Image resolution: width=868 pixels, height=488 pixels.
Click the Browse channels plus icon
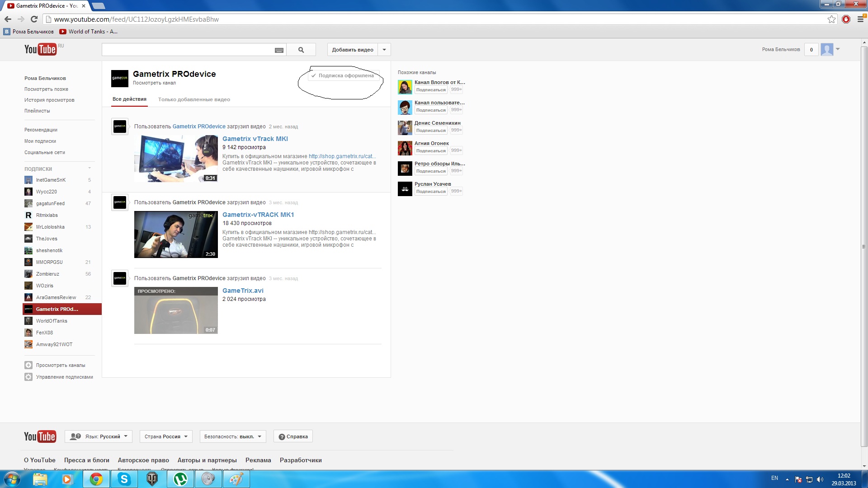click(28, 365)
